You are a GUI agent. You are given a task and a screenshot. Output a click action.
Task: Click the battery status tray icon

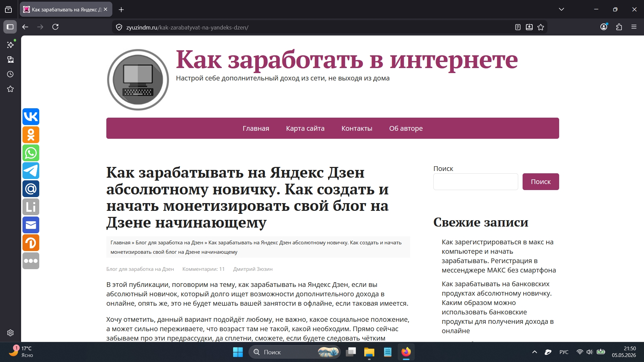pos(601,352)
